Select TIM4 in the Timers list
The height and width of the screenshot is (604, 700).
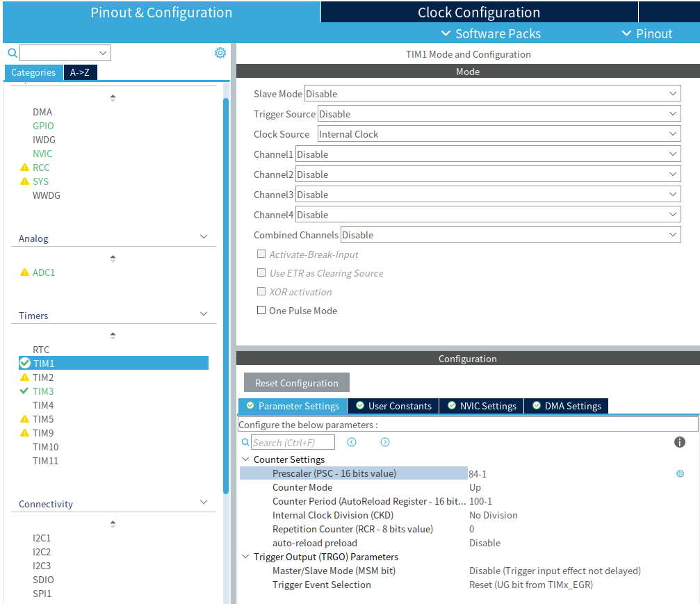(x=43, y=405)
